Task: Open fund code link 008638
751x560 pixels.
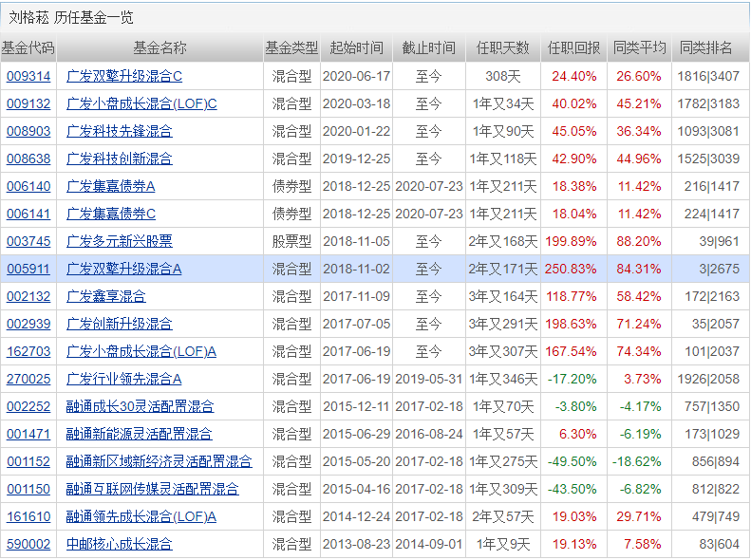Action: coord(28,159)
